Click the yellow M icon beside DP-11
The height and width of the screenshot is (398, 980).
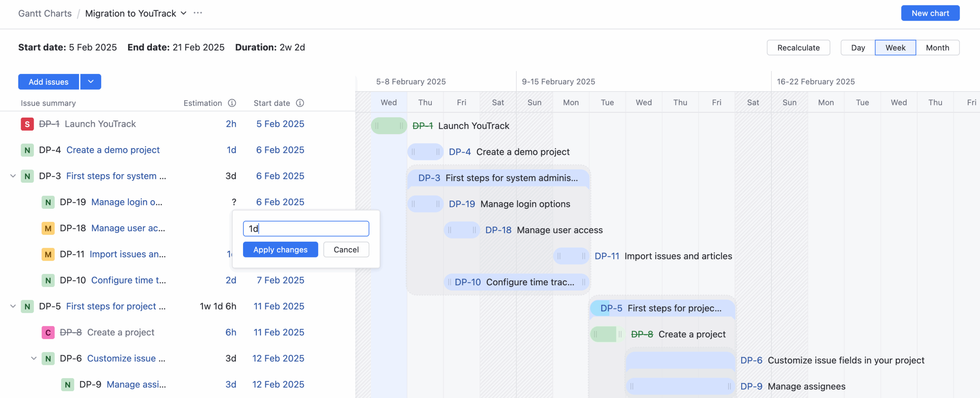48,254
